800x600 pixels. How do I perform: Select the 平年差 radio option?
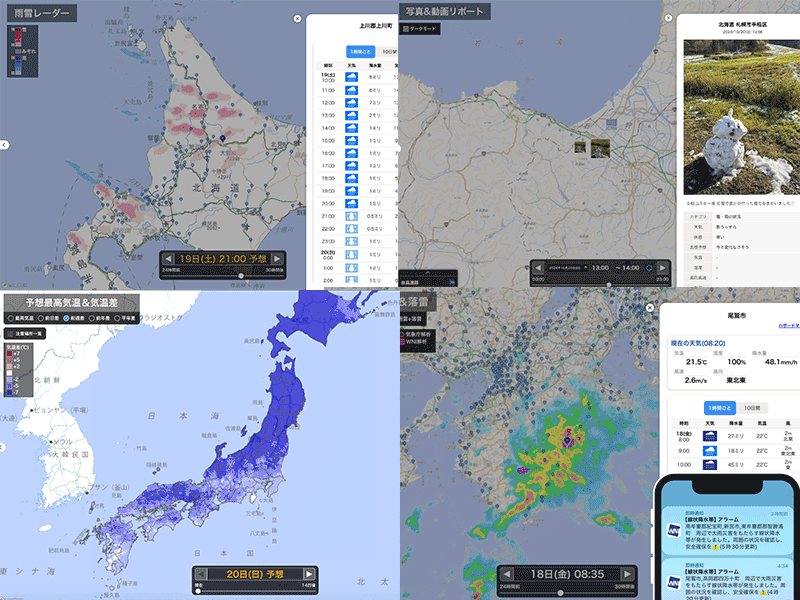pos(118,317)
